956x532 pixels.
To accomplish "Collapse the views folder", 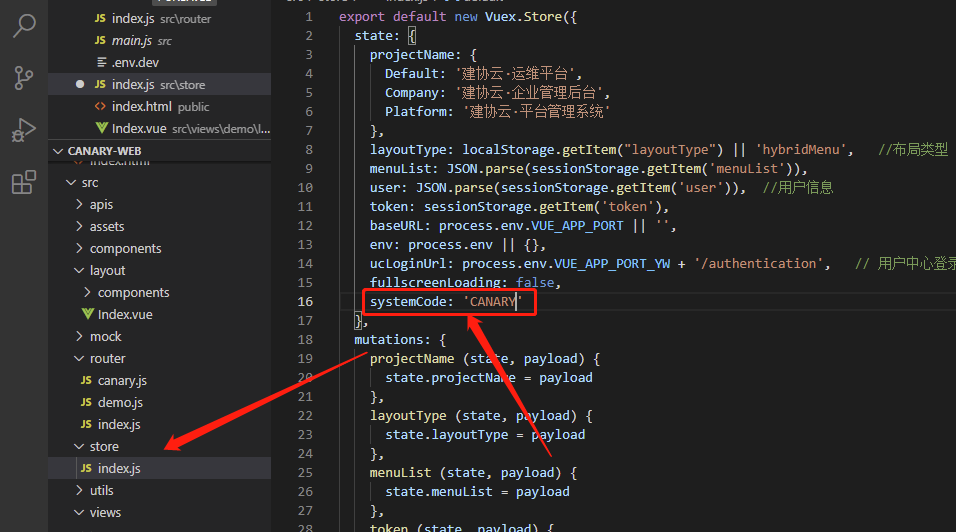I will pos(160,512).
